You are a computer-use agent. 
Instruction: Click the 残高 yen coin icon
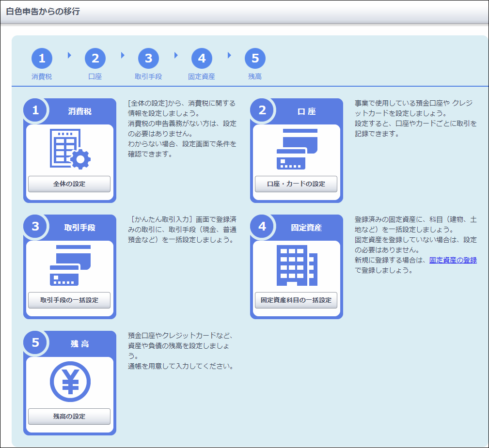(70, 381)
